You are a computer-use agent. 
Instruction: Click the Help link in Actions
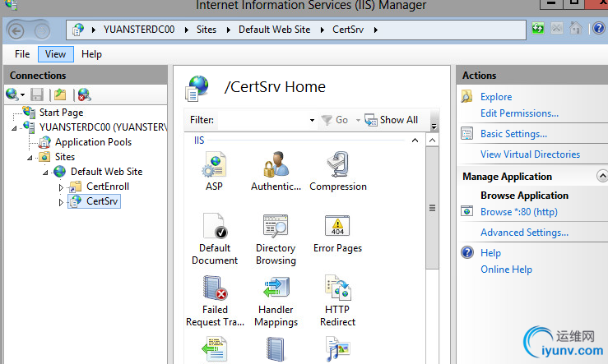(490, 253)
